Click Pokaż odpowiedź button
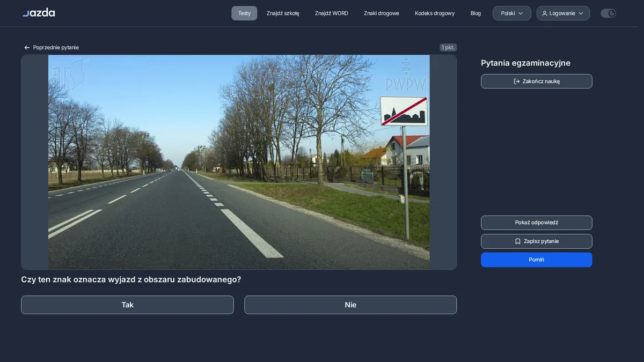Screen dimensions: 644x362 (537, 223)
